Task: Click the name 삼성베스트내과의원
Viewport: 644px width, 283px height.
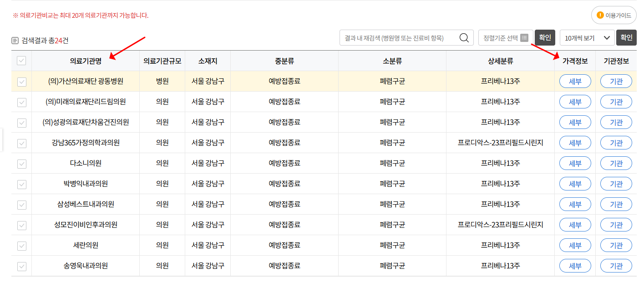Action: pos(86,204)
